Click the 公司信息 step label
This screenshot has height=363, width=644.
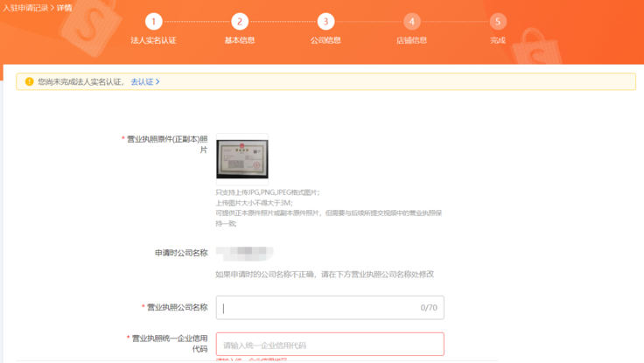click(x=325, y=40)
